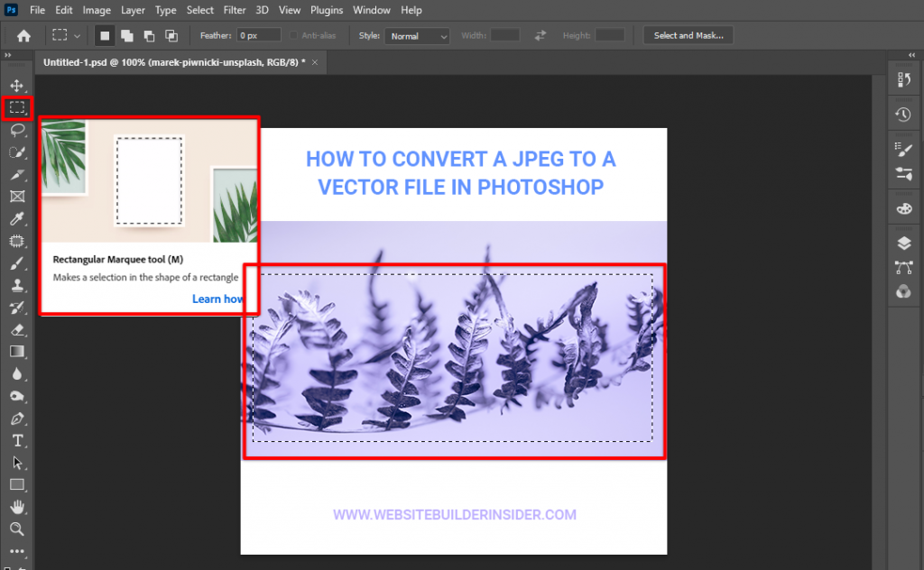
Task: Open the Color swatches panel
Action: point(904,207)
